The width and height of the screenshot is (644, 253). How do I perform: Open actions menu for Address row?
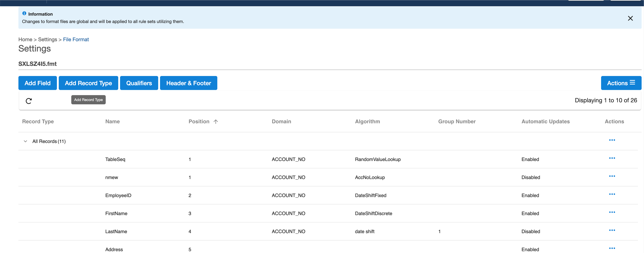pos(612,248)
